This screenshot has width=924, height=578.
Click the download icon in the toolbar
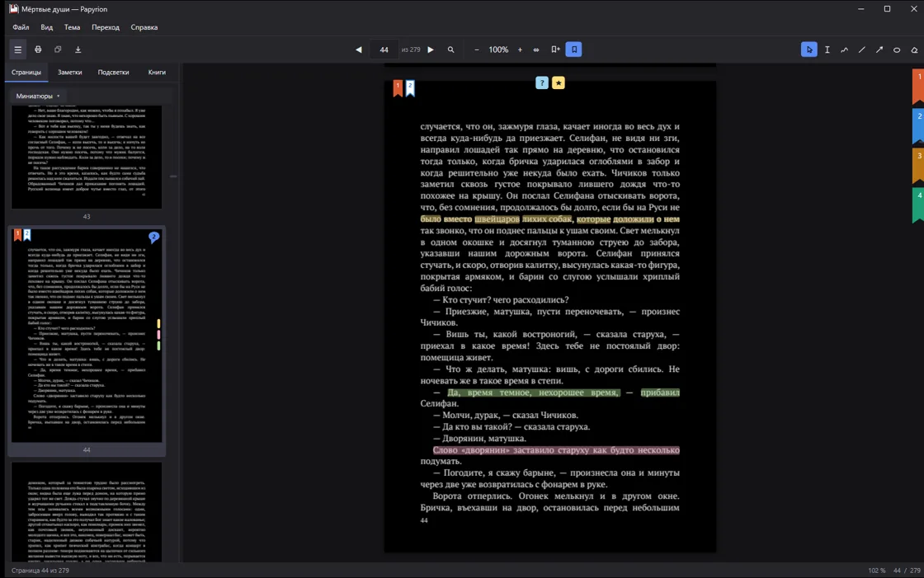click(x=78, y=49)
